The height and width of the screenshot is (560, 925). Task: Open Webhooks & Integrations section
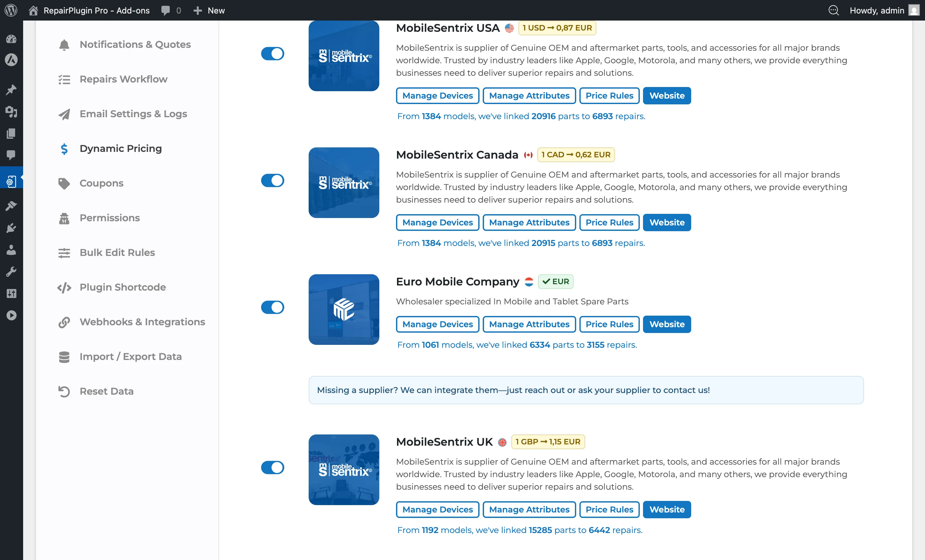(142, 322)
